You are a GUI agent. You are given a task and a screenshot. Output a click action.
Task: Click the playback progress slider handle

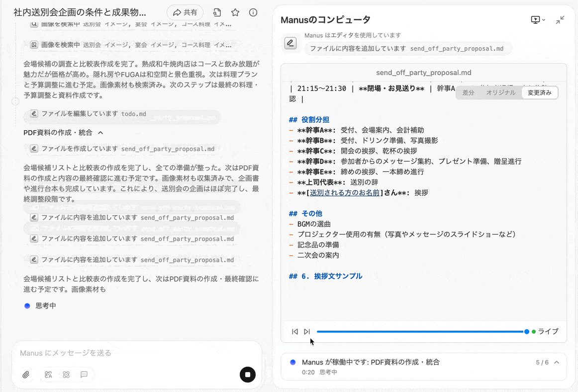click(x=527, y=331)
